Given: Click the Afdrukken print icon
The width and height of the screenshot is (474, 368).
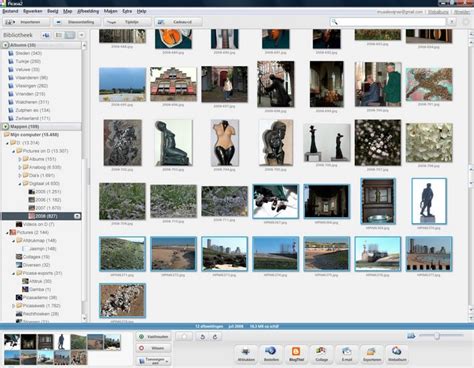Looking at the screenshot, I should tap(246, 354).
